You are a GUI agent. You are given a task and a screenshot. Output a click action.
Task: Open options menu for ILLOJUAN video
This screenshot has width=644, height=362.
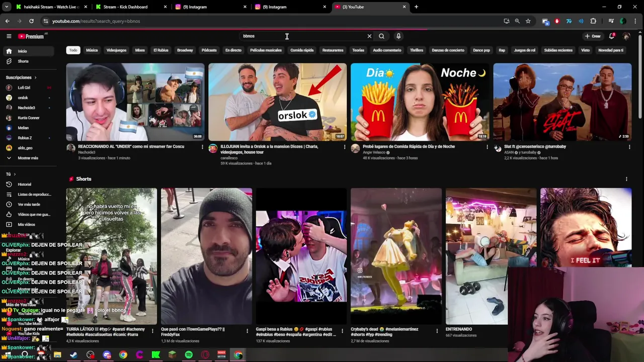(x=345, y=147)
